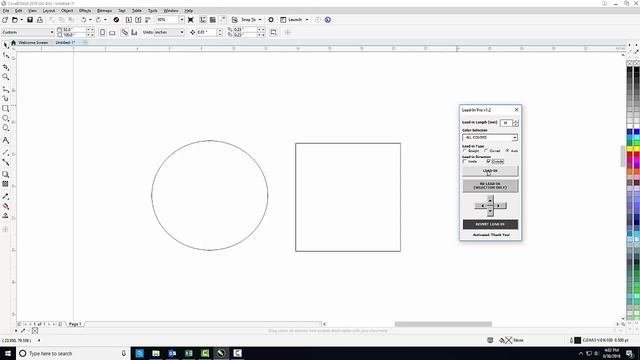Click the New document icon
This screenshot has width=640, height=360.
pos(5,20)
